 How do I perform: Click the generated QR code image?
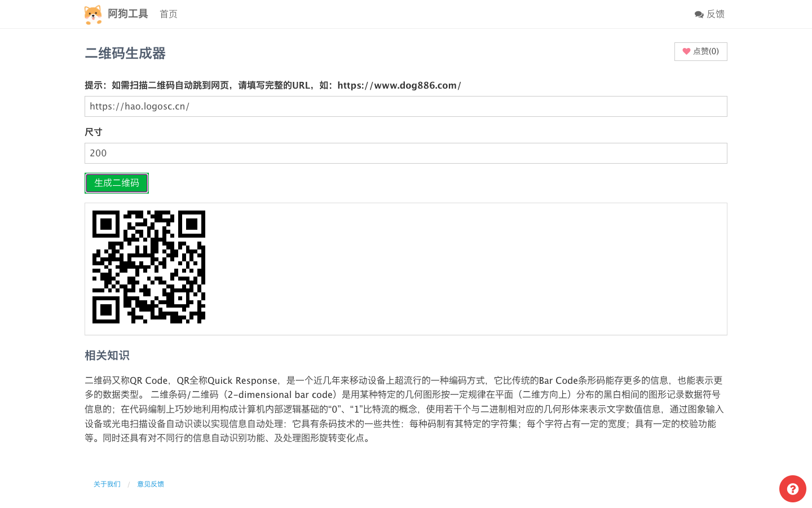pyautogui.click(x=149, y=267)
